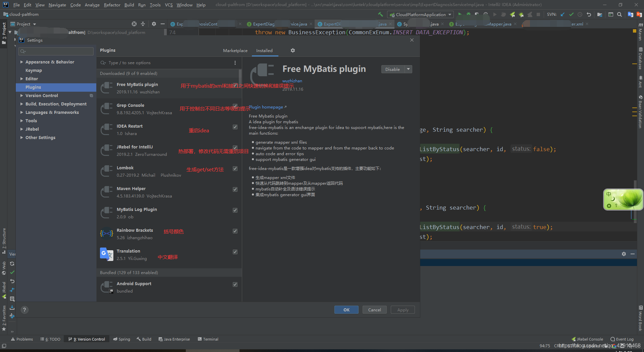Click the settings search field
644x352 pixels.
click(56, 51)
